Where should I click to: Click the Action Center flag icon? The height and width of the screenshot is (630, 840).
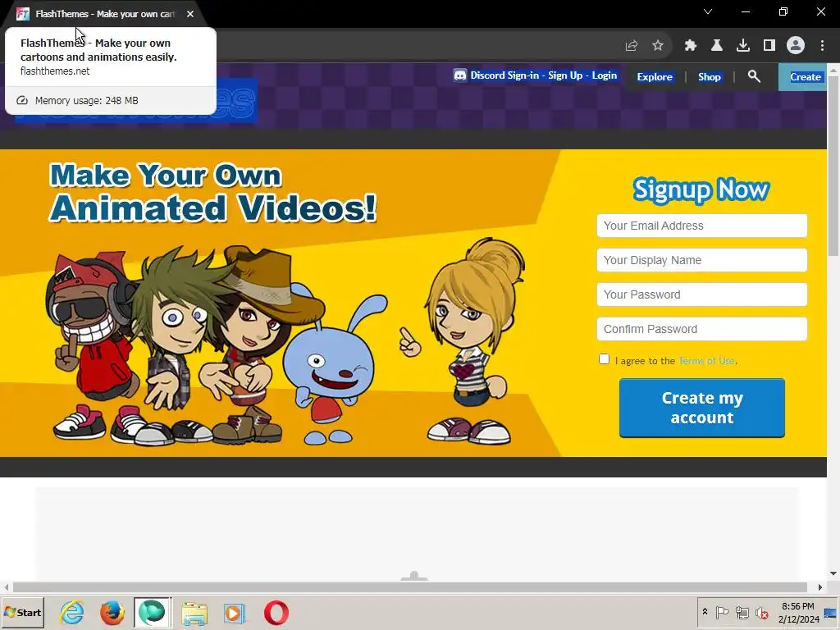722,612
